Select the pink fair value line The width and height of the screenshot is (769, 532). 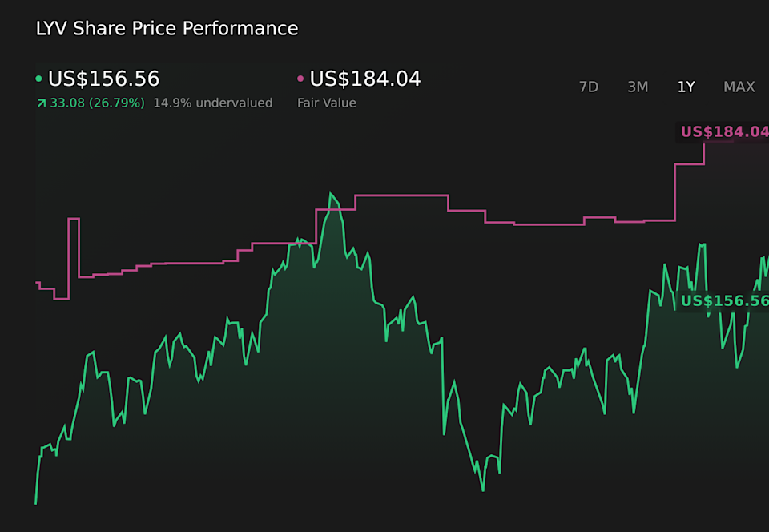pyautogui.click(x=401, y=195)
